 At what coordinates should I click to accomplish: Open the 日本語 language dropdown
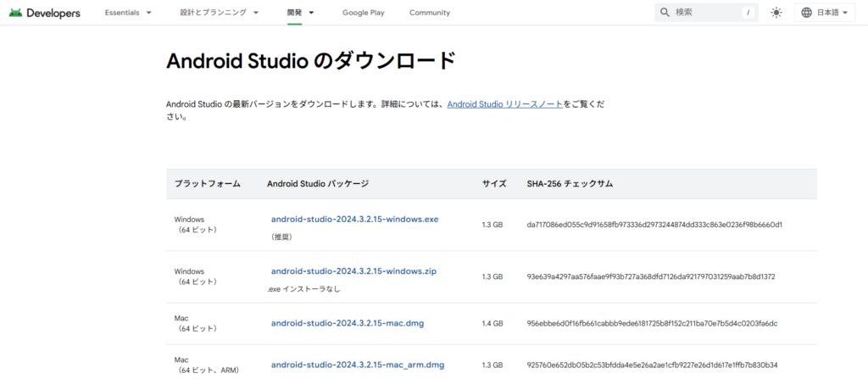[824, 12]
